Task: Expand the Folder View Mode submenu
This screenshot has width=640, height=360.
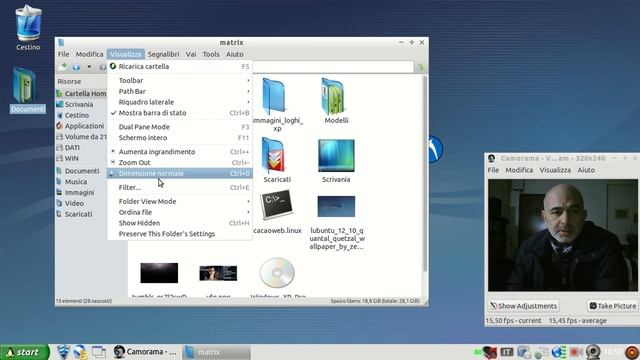Action: pos(180,201)
